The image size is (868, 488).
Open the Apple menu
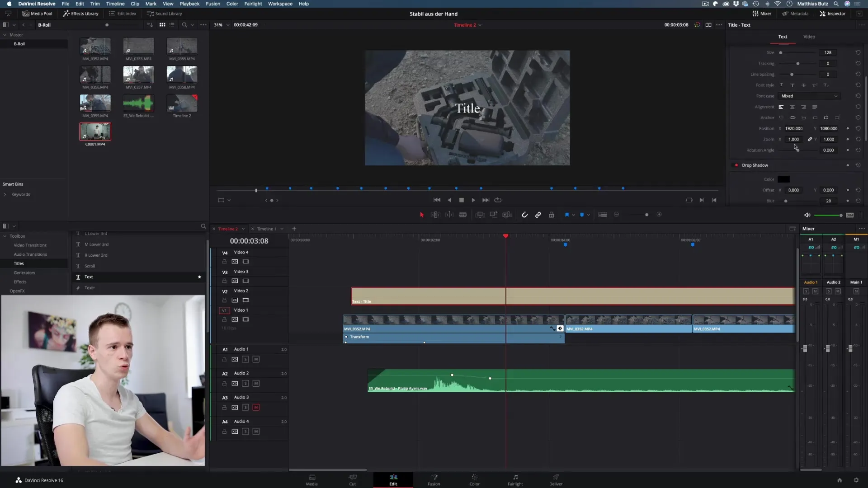click(x=9, y=4)
